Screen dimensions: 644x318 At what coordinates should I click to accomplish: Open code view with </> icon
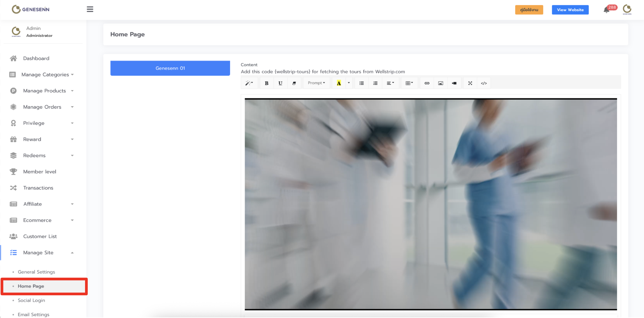click(x=484, y=83)
